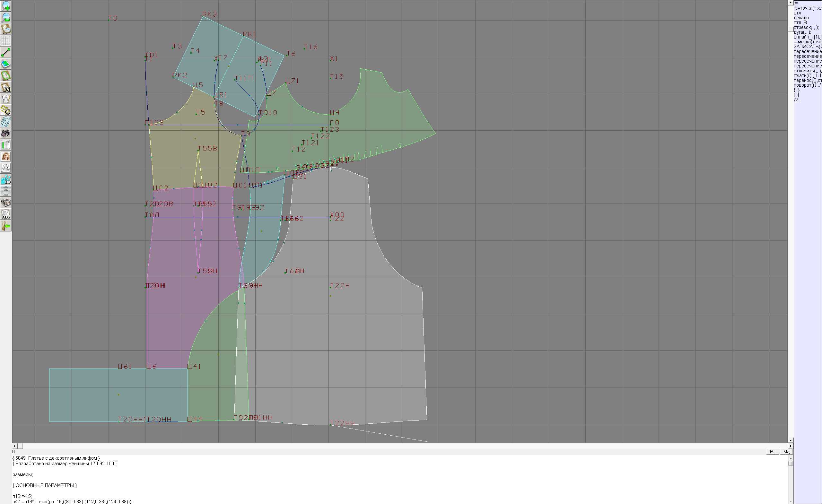Viewport: 822px width, 504px height.
Task: Open the stacked books library icon
Action: click(6, 203)
